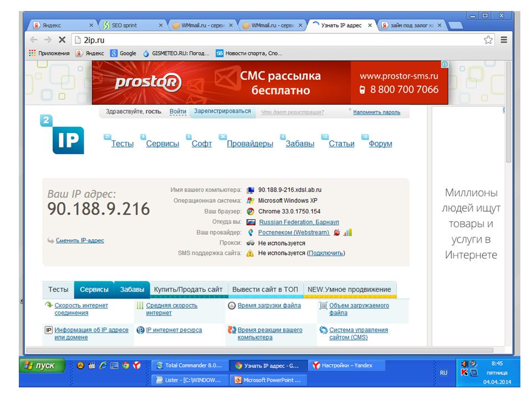The height and width of the screenshot is (399, 532).
Task: Click the provider statistics bar-chart icon
Action: (348, 232)
